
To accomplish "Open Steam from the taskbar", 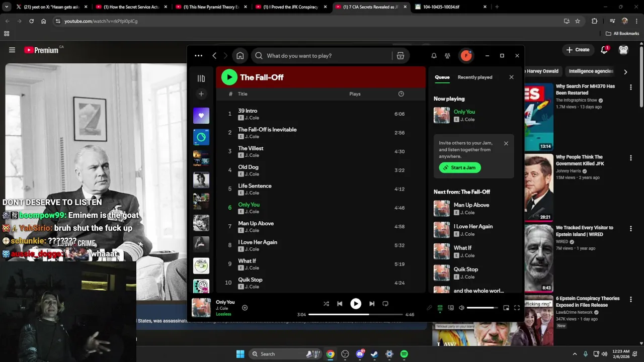I will click(x=374, y=354).
